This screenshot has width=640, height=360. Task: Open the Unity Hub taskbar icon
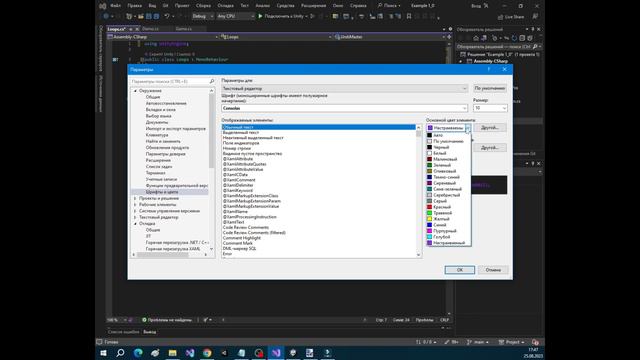click(224, 353)
